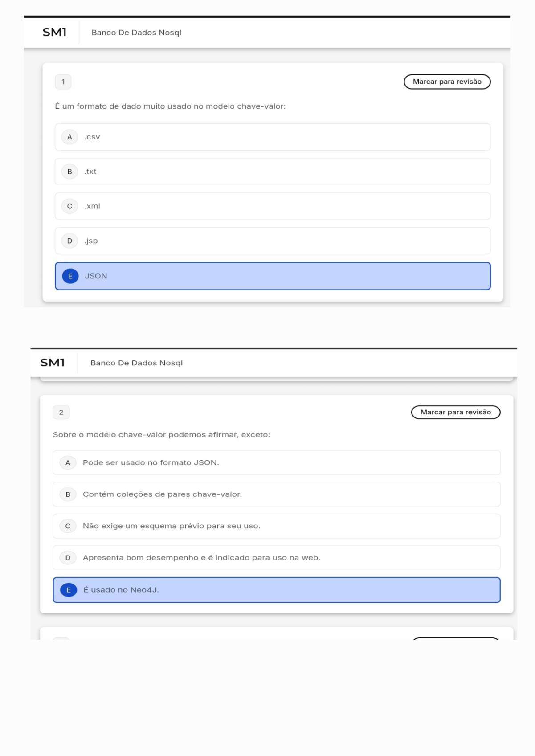
Task: Choose option B .txt in question 1
Action: coord(272,172)
